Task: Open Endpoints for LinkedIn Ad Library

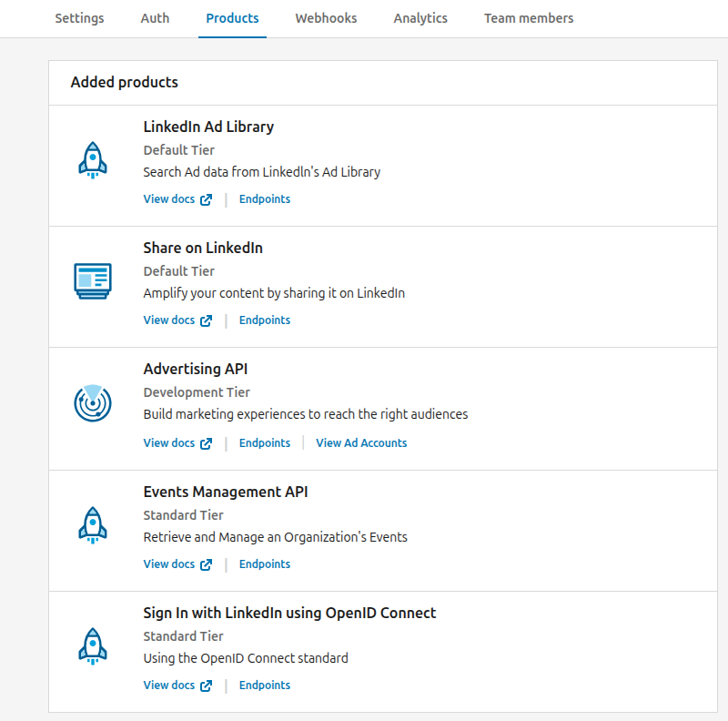Action: [x=265, y=198]
